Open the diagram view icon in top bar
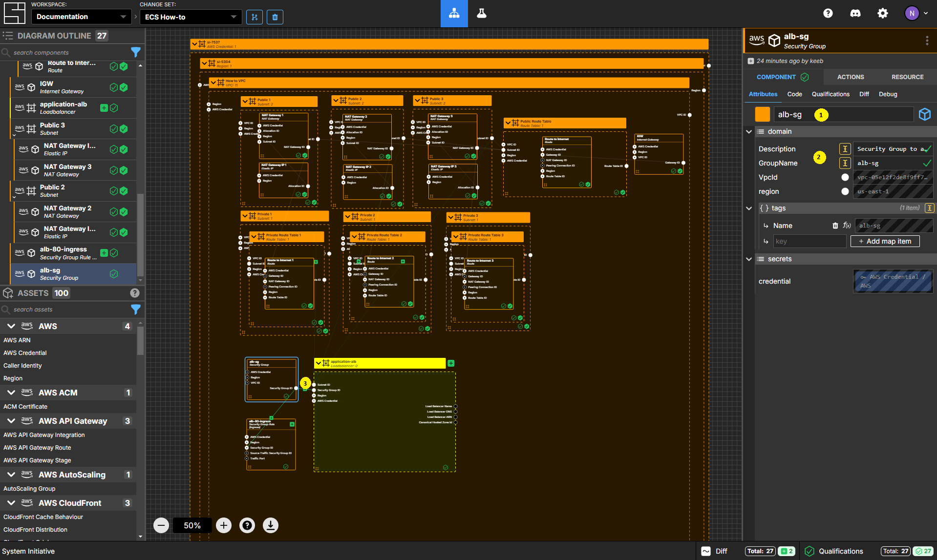 (x=454, y=14)
